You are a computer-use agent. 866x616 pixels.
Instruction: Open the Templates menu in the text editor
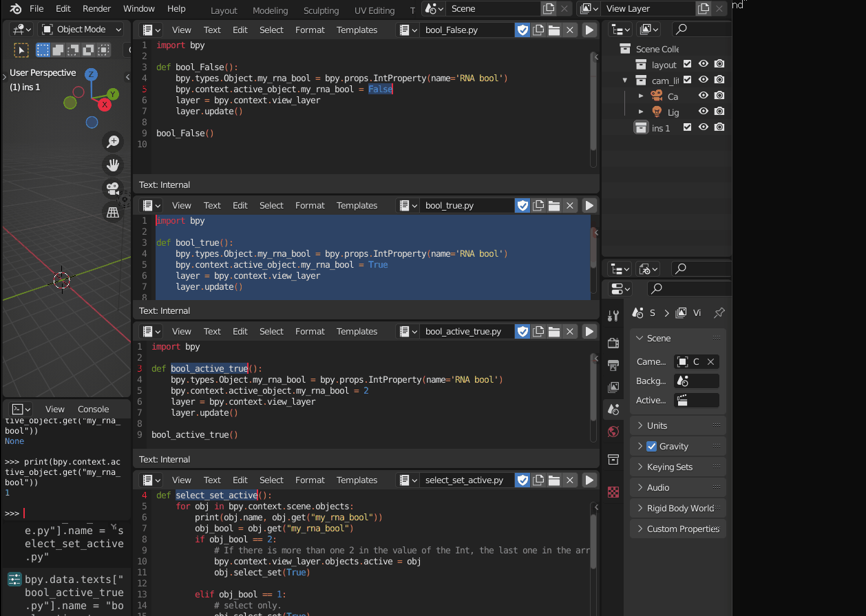click(357, 30)
